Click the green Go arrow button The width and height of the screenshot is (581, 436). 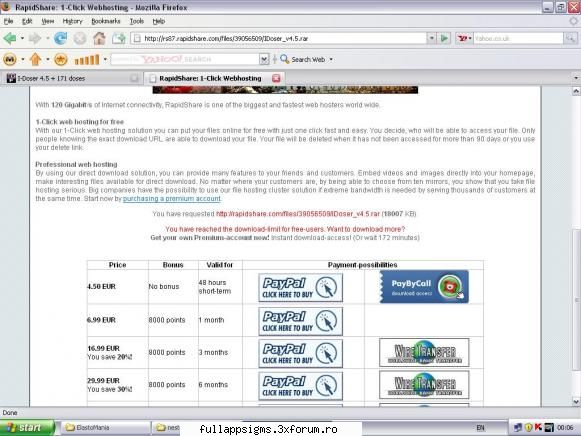pyautogui.click(x=444, y=38)
